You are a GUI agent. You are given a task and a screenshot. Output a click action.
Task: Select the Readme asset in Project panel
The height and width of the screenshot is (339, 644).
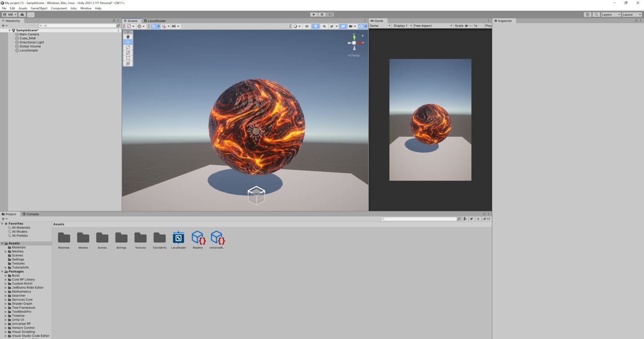198,239
